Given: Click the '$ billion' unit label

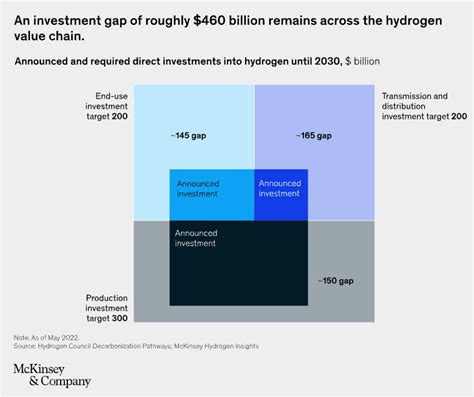Looking at the screenshot, I should [x=362, y=62].
